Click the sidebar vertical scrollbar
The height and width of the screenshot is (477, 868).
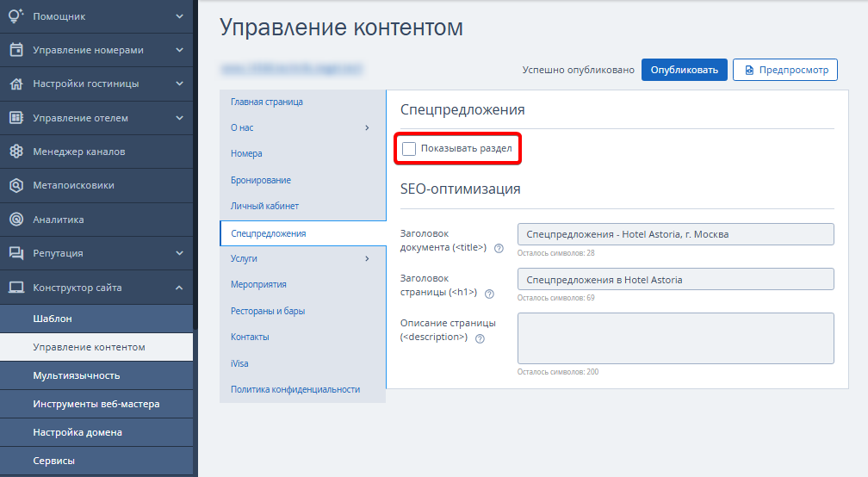pos(195,166)
